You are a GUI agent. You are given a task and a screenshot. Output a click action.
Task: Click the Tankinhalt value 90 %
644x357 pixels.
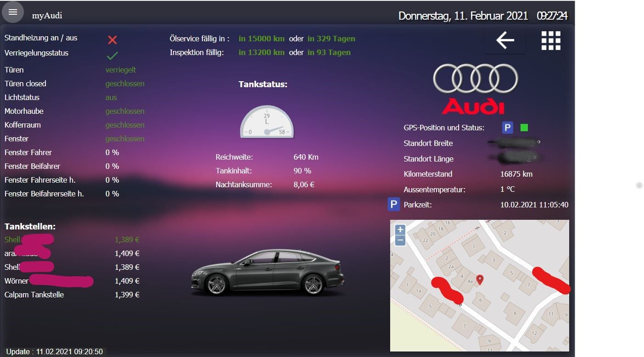pyautogui.click(x=302, y=171)
